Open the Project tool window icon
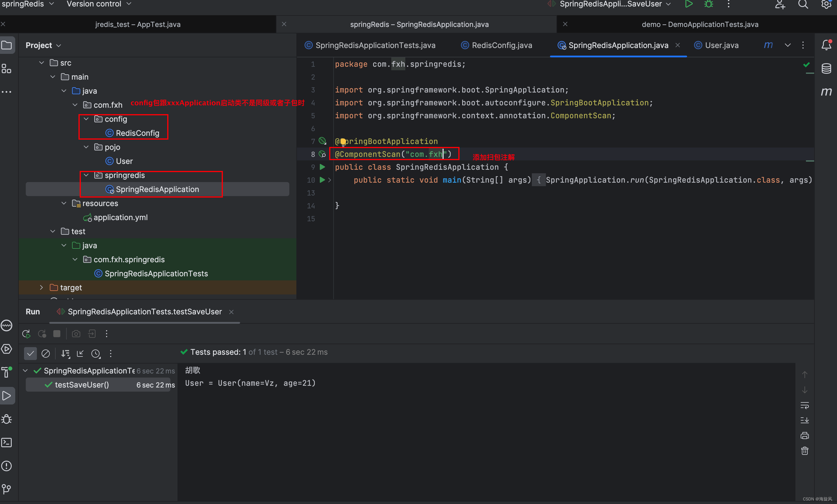 point(7,45)
